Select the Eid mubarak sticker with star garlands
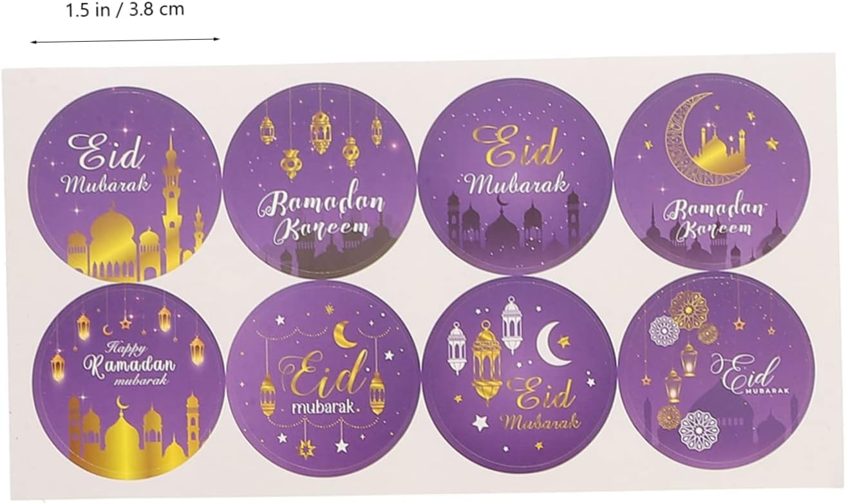This screenshot has width=846, height=504. point(324,378)
